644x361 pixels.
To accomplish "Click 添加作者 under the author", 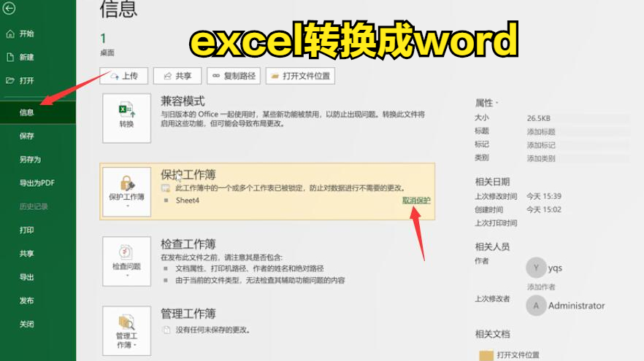I will (x=541, y=287).
